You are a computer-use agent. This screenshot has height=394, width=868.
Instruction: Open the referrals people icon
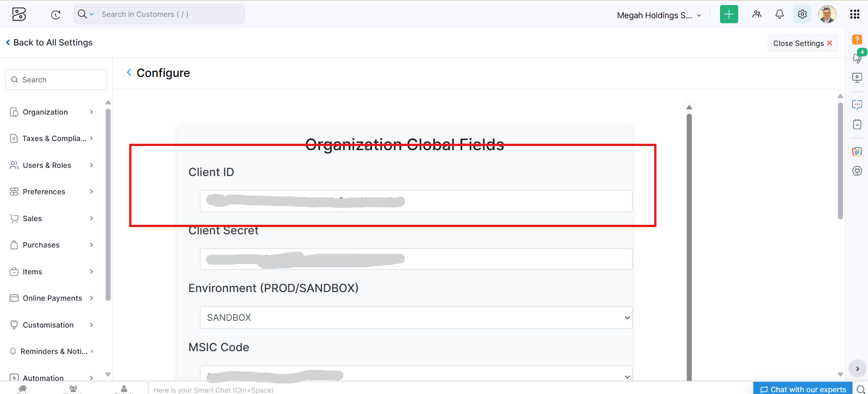(757, 14)
